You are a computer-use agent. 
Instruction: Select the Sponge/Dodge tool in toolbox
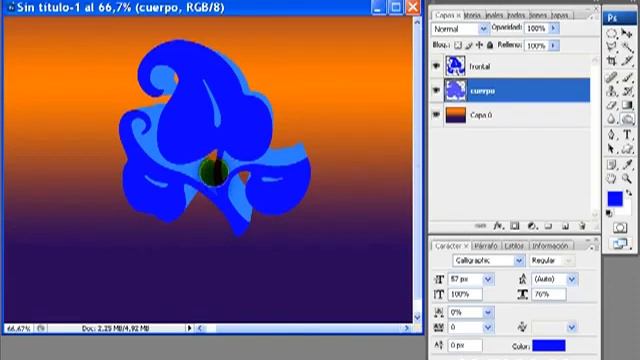pyautogui.click(x=627, y=119)
